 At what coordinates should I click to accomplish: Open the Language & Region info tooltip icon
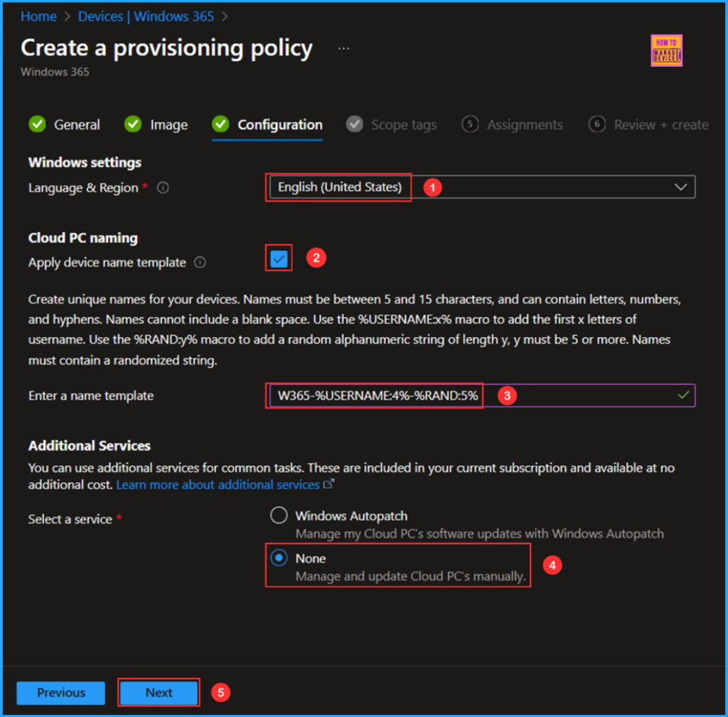click(163, 188)
